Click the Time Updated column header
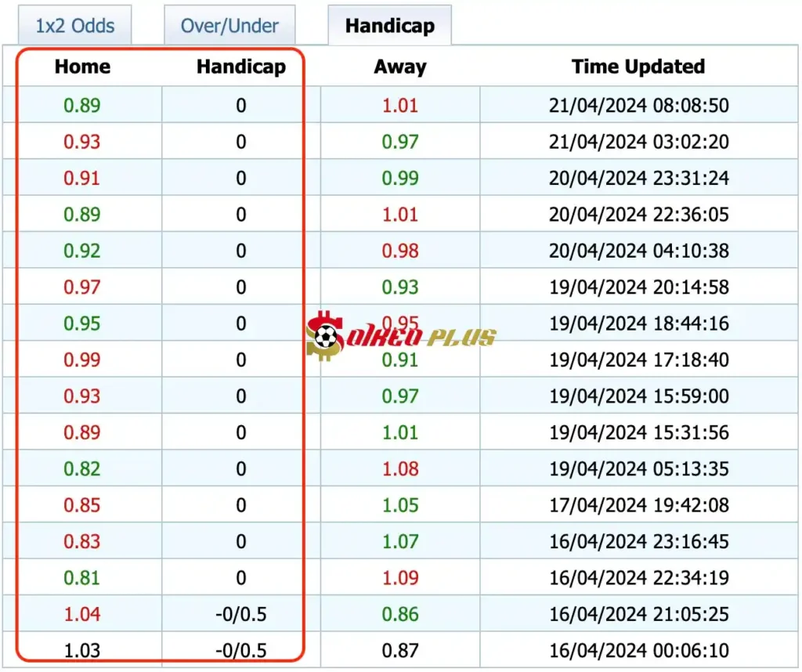The image size is (802, 672). coord(638,67)
